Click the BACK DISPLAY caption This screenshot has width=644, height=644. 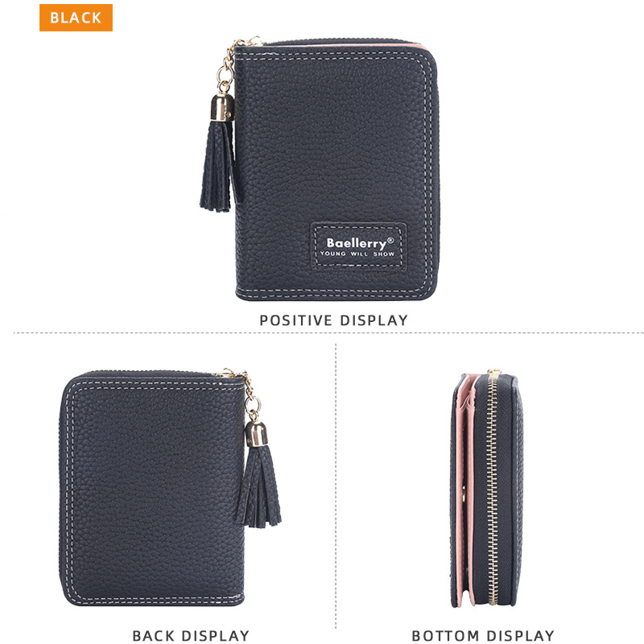pos(191,635)
